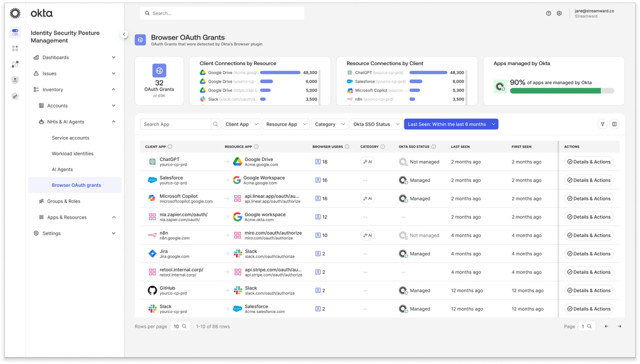Viewport: 640px width, 364px height.
Task: Change the Last Seen filter dropdown
Action: tap(451, 124)
